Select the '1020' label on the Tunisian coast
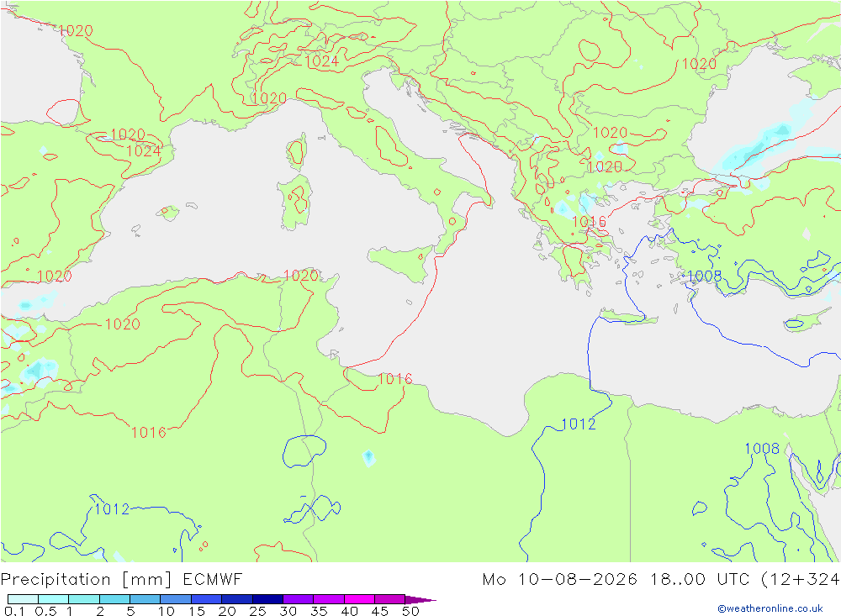The width and height of the screenshot is (841, 616). pyautogui.click(x=301, y=276)
